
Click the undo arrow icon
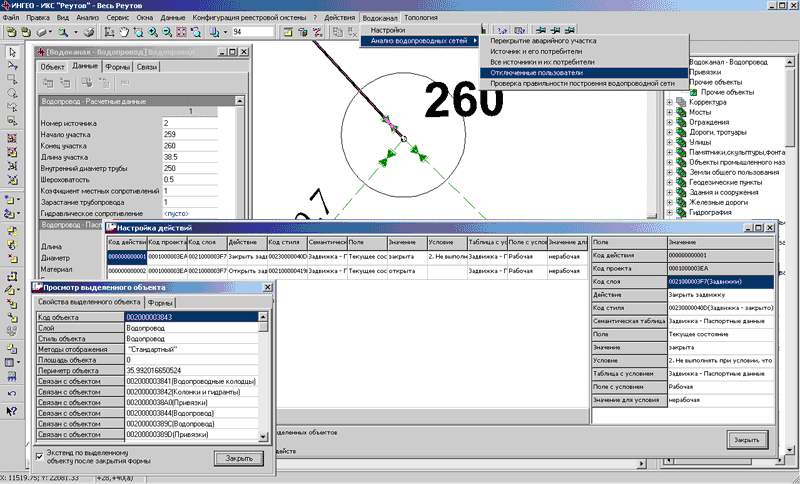[x=11, y=393]
